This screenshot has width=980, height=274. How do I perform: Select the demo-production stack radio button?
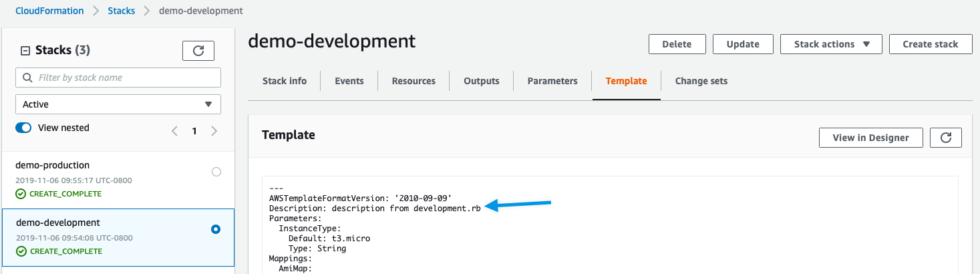click(x=216, y=172)
